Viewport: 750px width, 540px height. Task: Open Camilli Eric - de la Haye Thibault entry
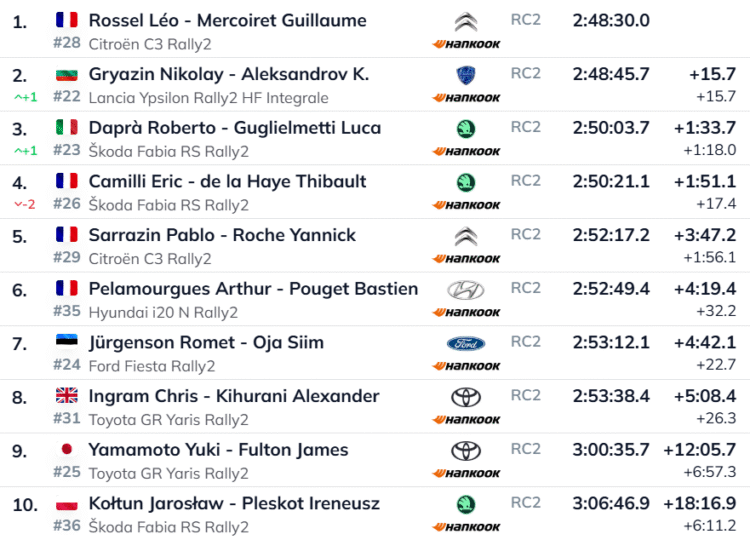coord(227,181)
